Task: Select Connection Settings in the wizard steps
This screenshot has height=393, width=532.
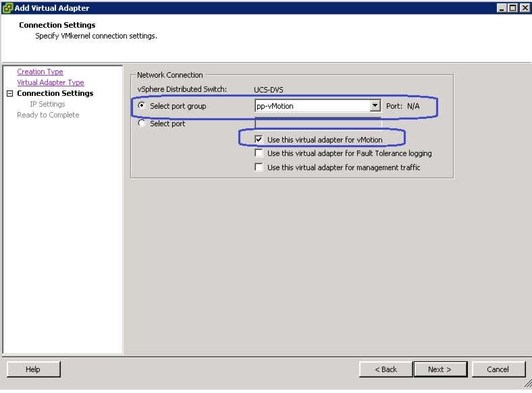Action: [x=55, y=93]
